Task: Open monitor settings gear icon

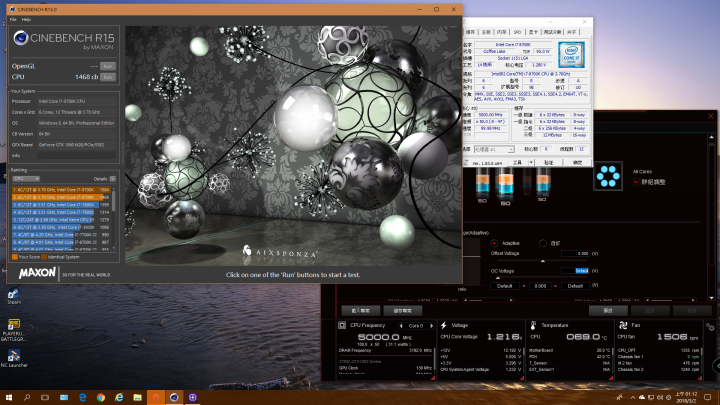Action: 710,327
